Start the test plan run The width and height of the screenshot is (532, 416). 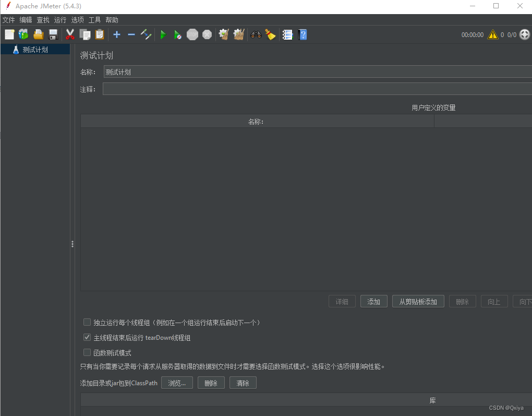coord(163,34)
